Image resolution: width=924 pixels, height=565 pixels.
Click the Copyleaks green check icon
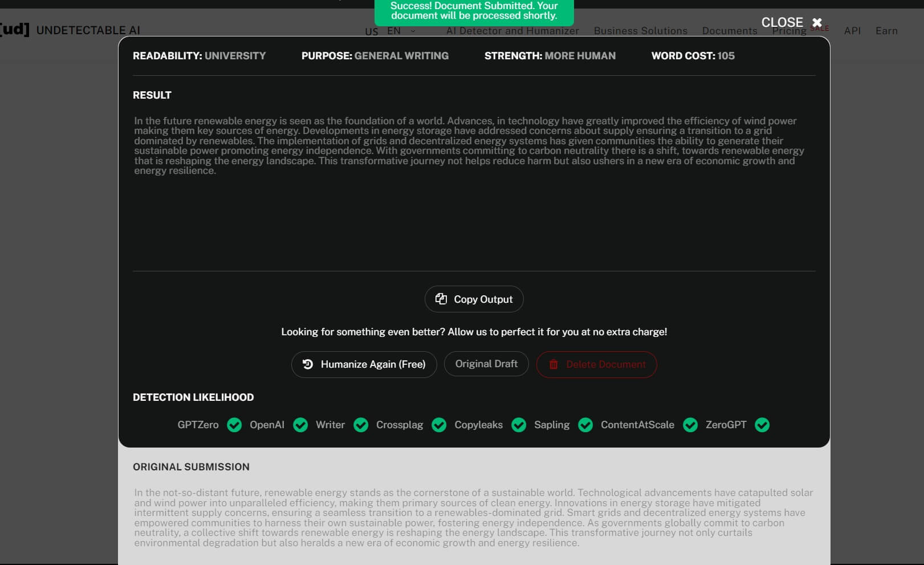[519, 425]
